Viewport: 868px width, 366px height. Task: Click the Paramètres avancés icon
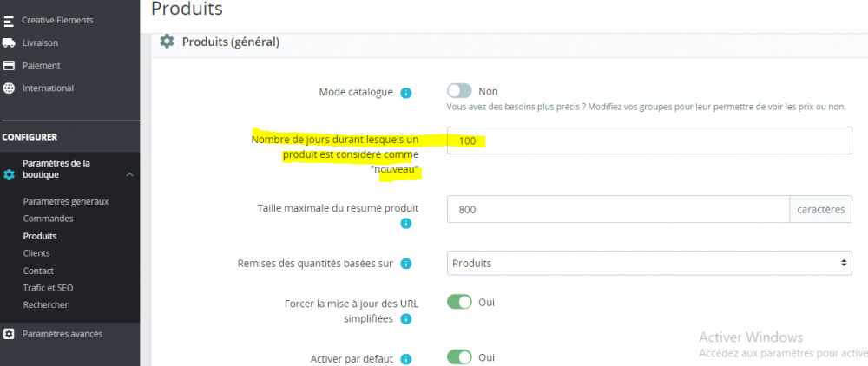(x=9, y=334)
